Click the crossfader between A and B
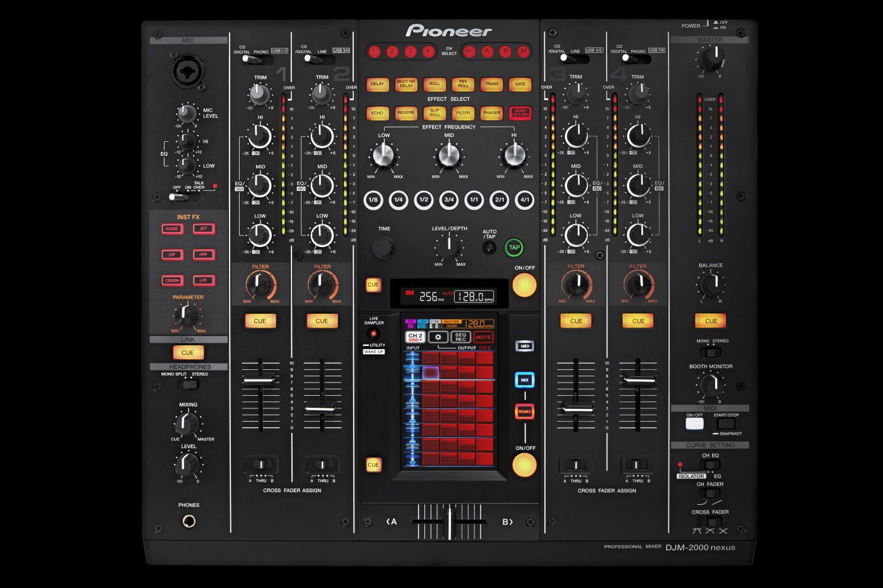Image resolution: width=883 pixels, height=588 pixels. tap(448, 524)
